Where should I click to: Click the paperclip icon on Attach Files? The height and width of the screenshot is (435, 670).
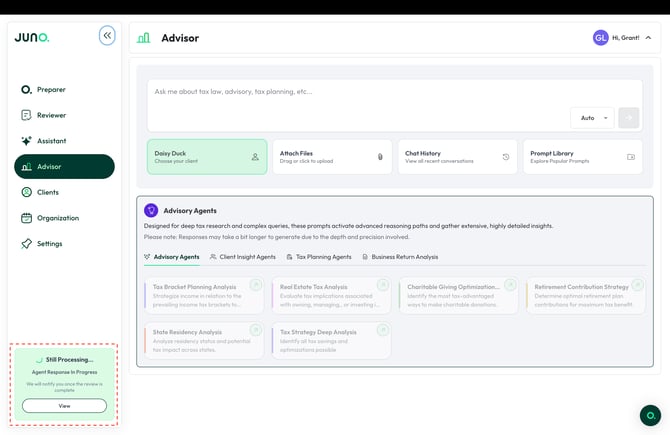380,157
